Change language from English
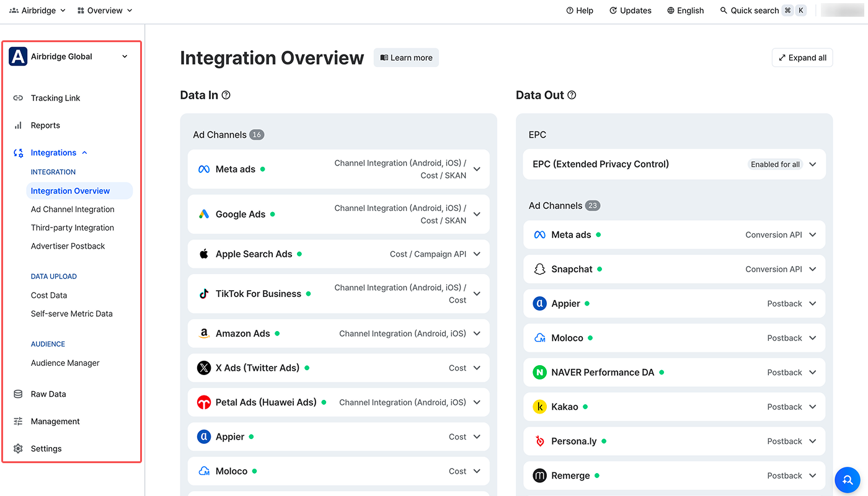 pos(686,11)
